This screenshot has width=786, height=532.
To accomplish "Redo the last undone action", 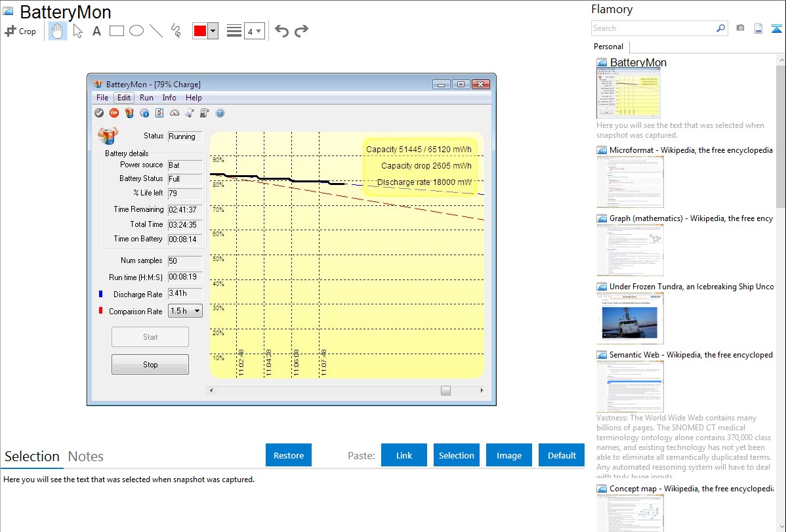I will 301,31.
